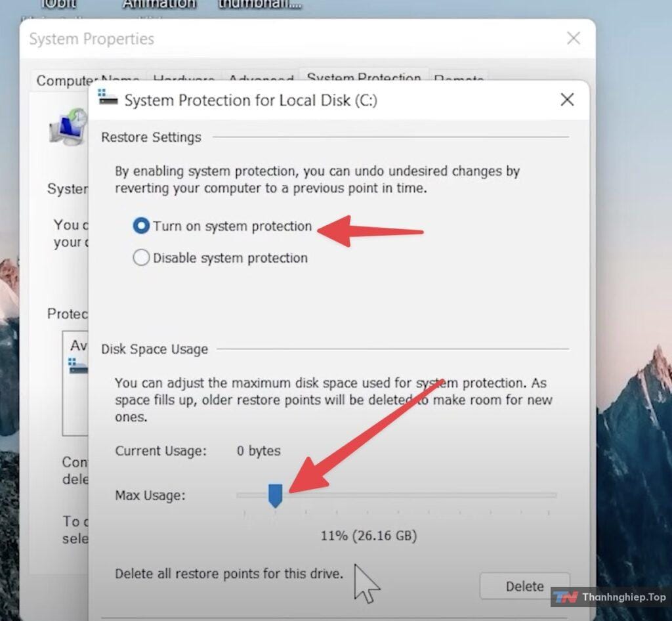The height and width of the screenshot is (621, 672).
Task: Select Turn on system protection
Action: (x=141, y=226)
